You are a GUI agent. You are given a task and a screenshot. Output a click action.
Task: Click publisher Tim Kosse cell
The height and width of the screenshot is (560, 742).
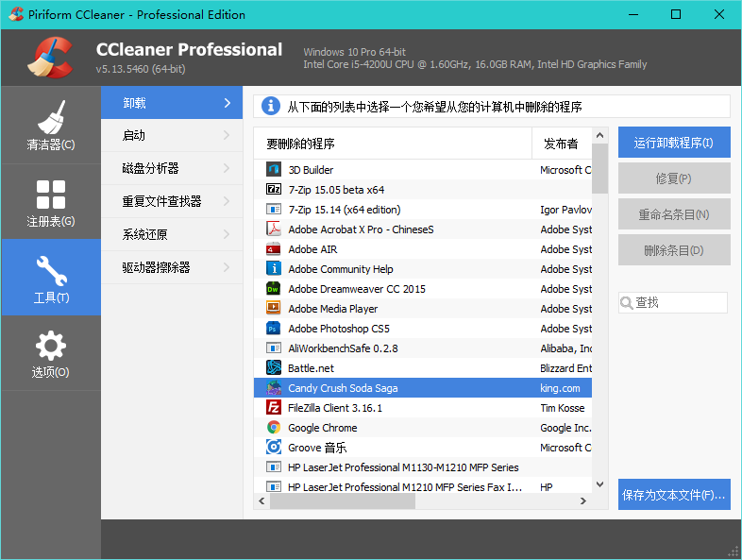pyautogui.click(x=563, y=408)
